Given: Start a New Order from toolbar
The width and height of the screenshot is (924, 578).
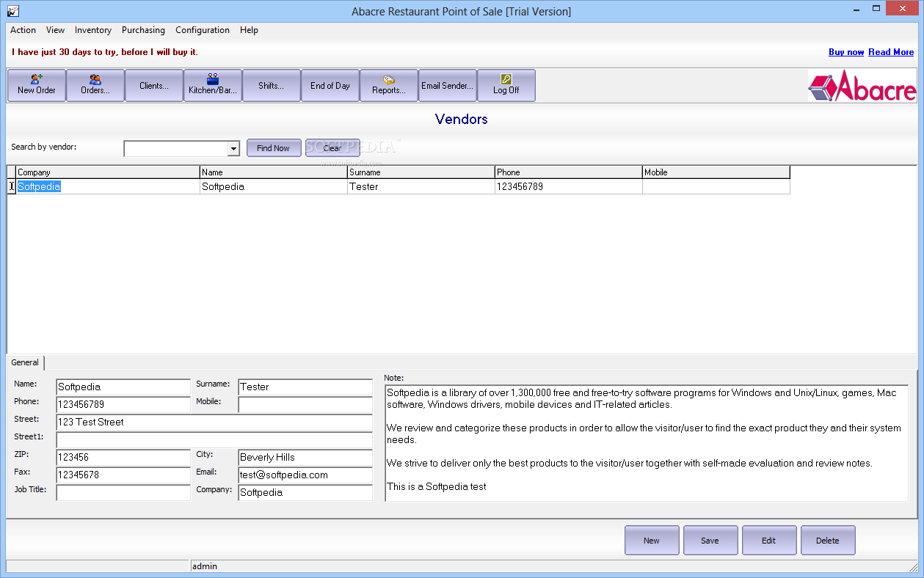Looking at the screenshot, I should [37, 85].
